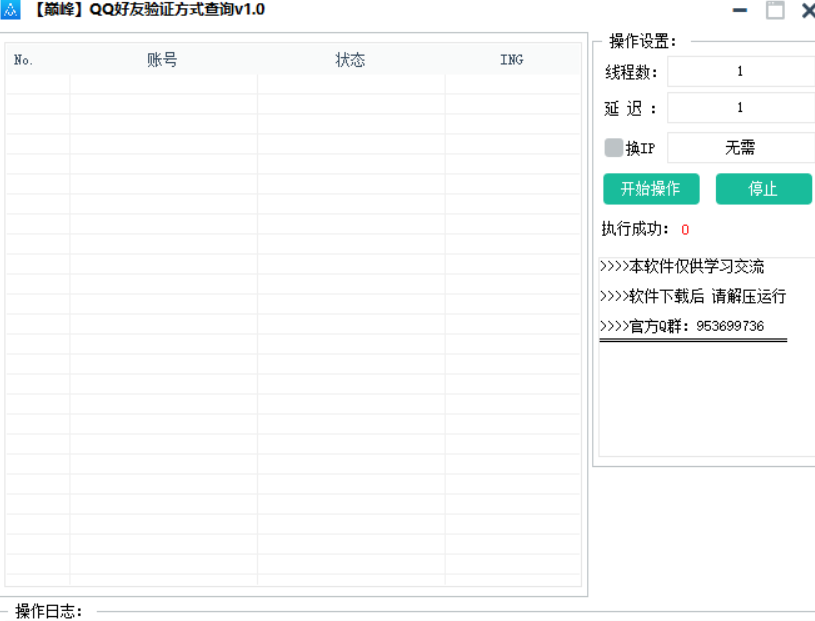Click the ING column header
The image size is (815, 621).
(511, 59)
